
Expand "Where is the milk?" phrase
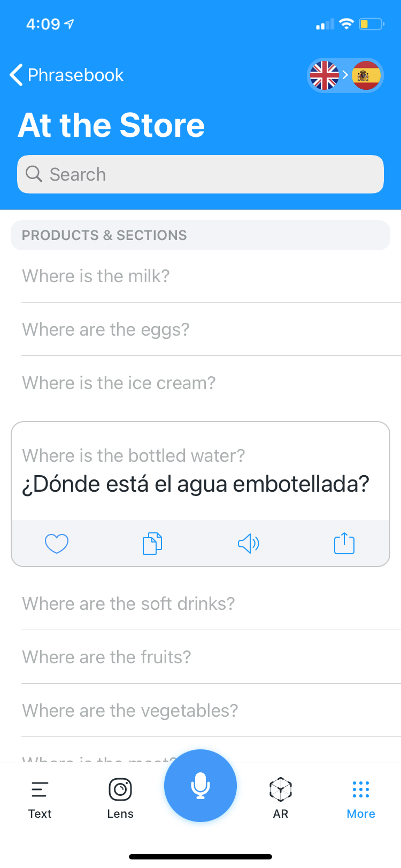[96, 276]
